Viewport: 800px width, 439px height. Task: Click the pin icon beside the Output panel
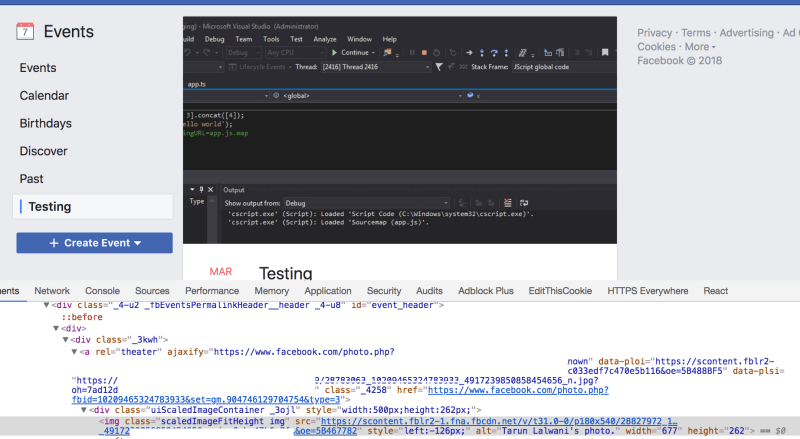click(x=202, y=189)
